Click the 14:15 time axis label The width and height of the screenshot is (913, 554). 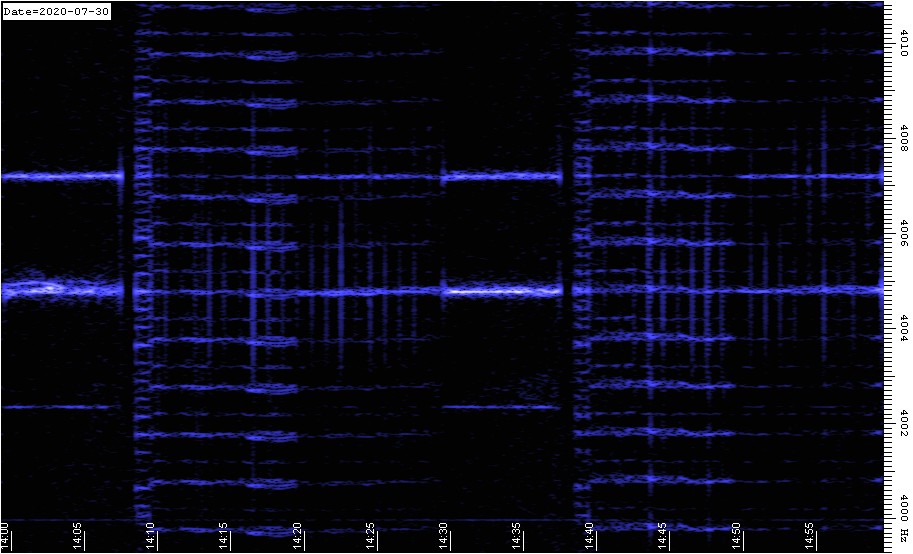click(225, 535)
